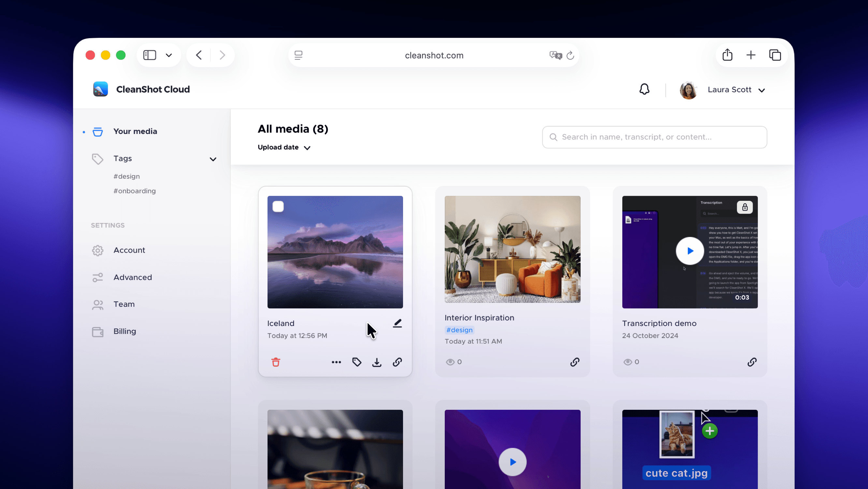Click the translate icon in address bar
The height and width of the screenshot is (489, 868).
coord(555,55)
